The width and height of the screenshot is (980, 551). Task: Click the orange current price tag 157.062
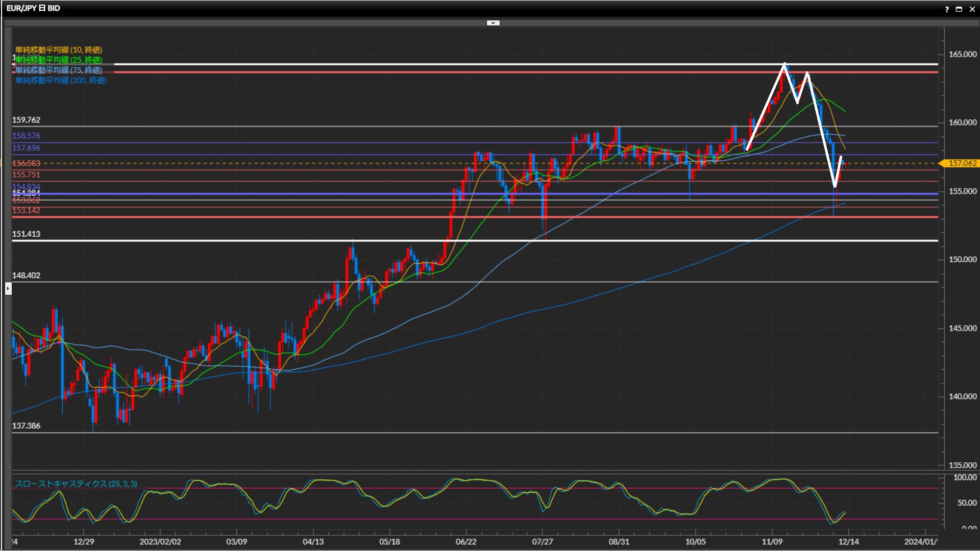(x=962, y=163)
